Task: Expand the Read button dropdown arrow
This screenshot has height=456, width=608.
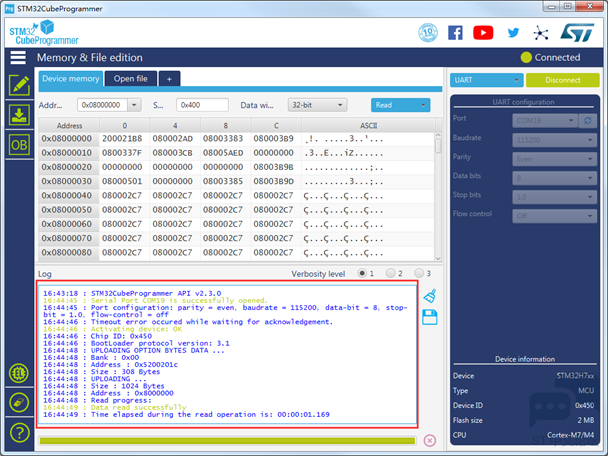Action: click(423, 105)
